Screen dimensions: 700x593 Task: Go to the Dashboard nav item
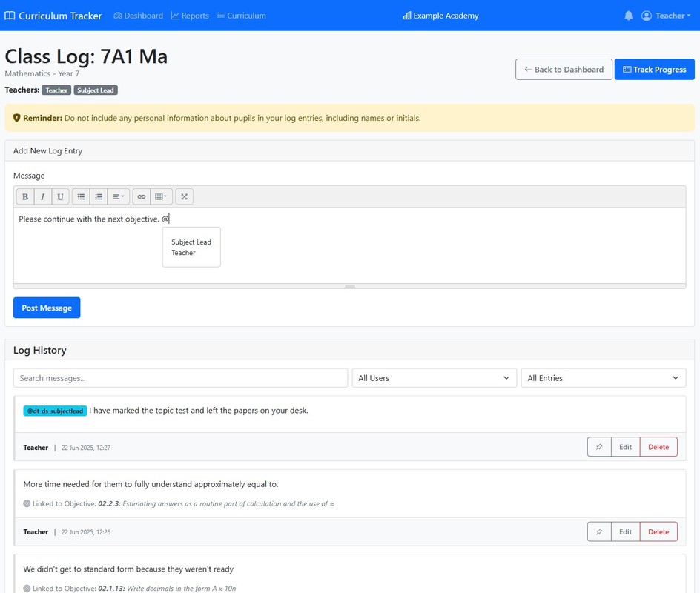[139, 16]
